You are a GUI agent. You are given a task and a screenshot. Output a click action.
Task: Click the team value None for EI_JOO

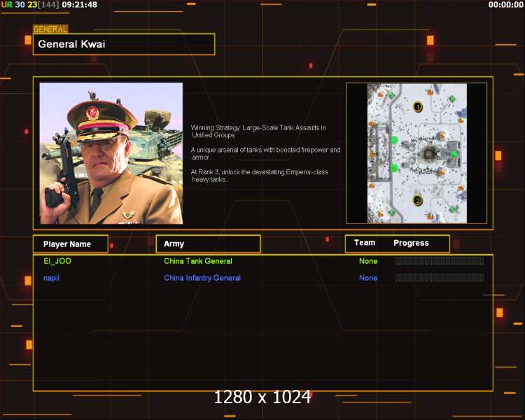pyautogui.click(x=368, y=261)
